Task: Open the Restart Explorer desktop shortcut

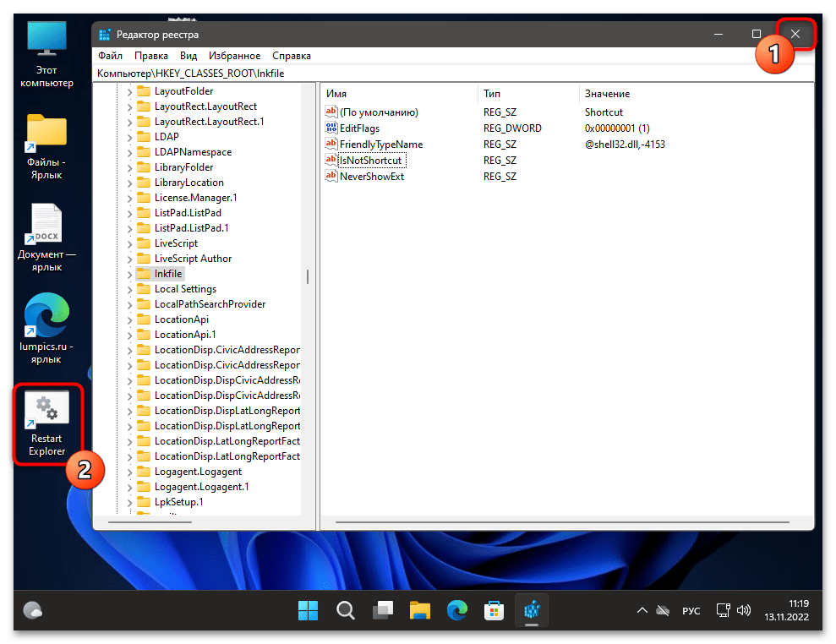Action: coord(46,423)
